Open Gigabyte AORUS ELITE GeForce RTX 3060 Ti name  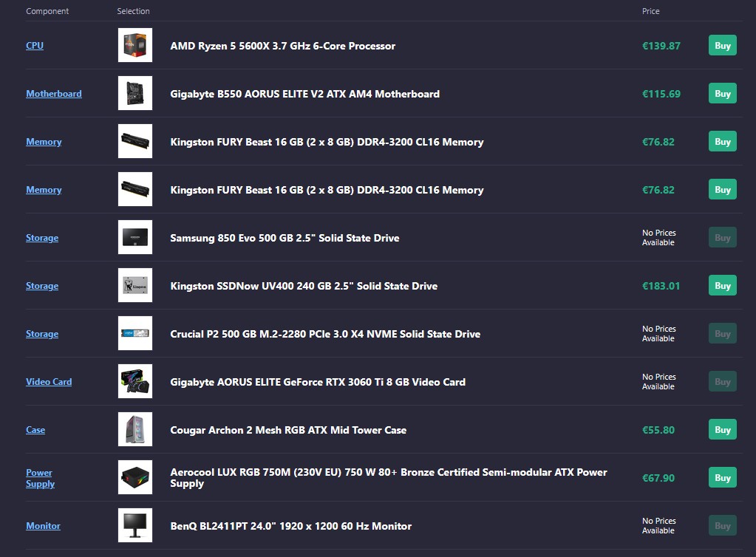[x=318, y=382]
